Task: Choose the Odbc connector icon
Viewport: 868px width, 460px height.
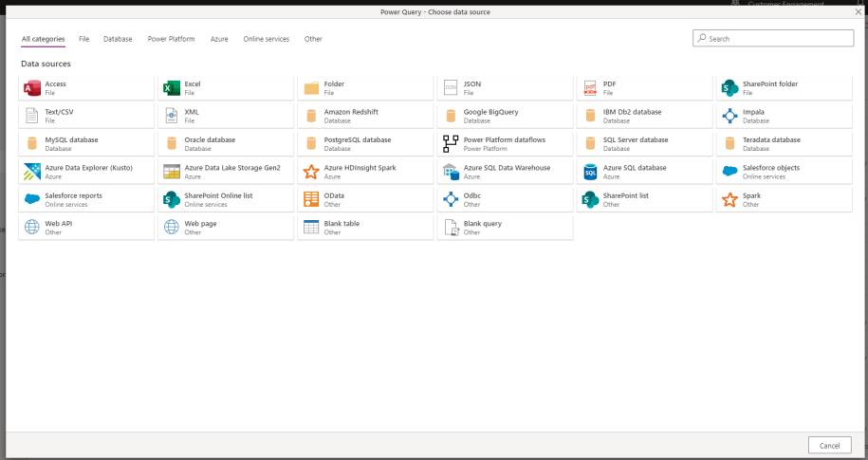Action: (451, 199)
